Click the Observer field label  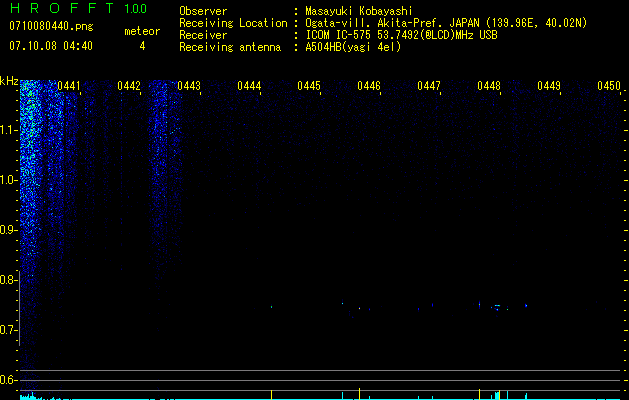(203, 11)
